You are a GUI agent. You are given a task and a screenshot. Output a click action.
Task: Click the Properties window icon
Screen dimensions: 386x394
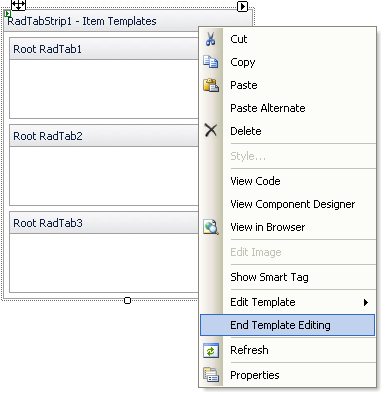click(211, 375)
